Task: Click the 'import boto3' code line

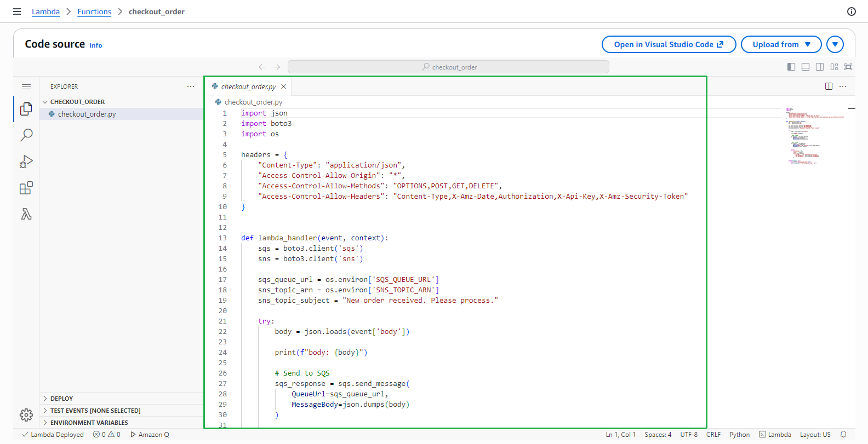Action: [x=266, y=123]
